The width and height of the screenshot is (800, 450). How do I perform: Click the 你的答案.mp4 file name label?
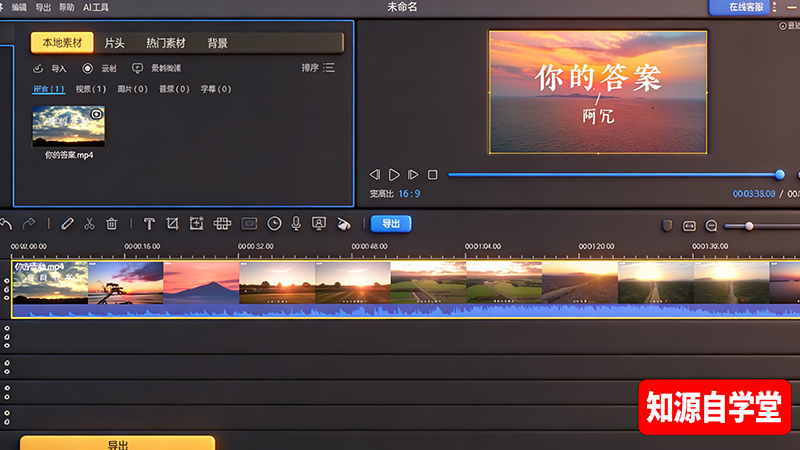pos(69,155)
